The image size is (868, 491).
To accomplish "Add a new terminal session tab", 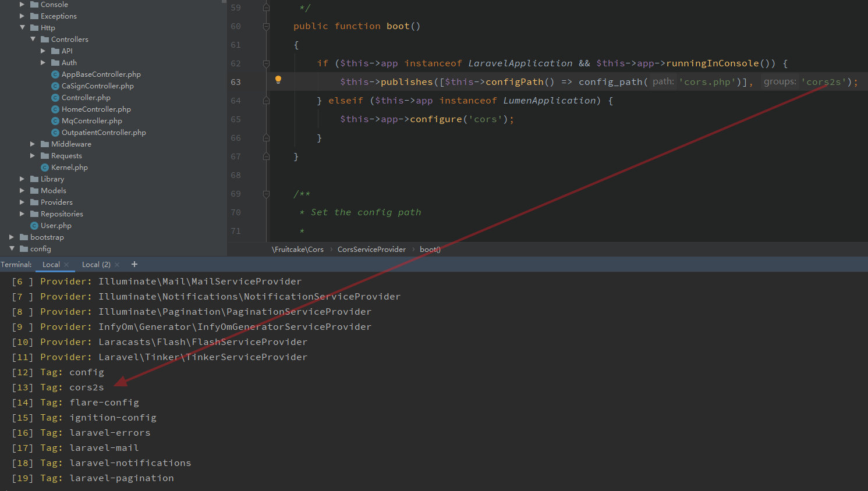I will [134, 264].
